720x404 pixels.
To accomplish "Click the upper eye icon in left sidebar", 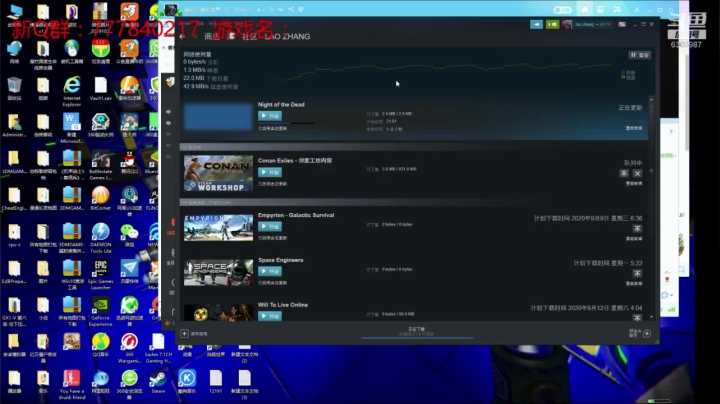I will click(168, 112).
